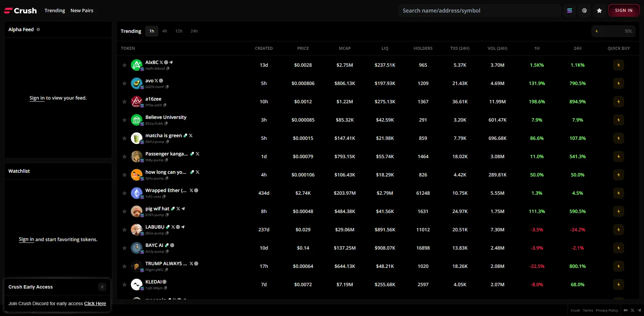Sort tokens by the HOLDERS column header
The image size is (644, 316).
tap(423, 48)
